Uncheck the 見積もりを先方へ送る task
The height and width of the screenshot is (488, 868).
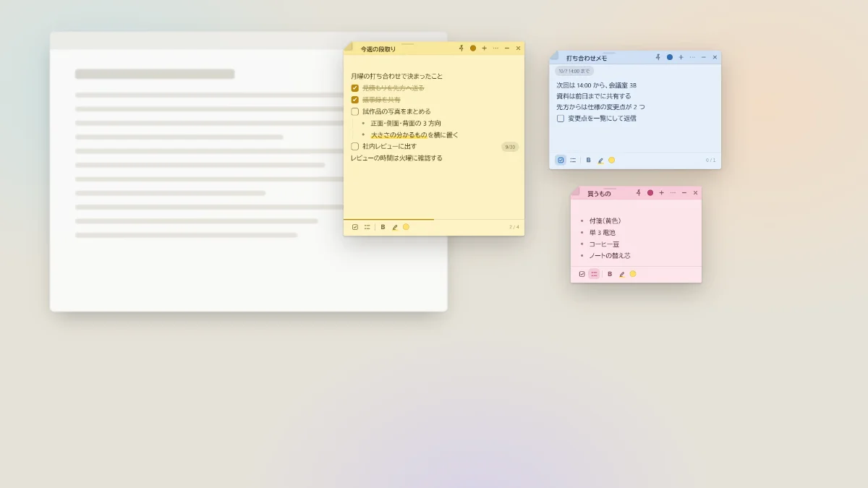[x=355, y=88]
